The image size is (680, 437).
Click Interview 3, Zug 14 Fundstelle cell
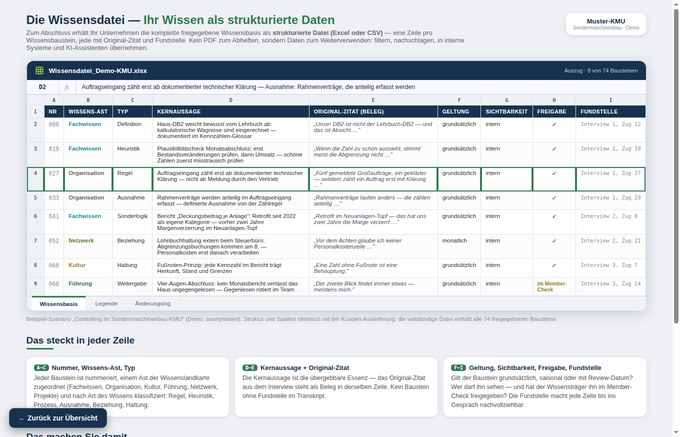[611, 287]
